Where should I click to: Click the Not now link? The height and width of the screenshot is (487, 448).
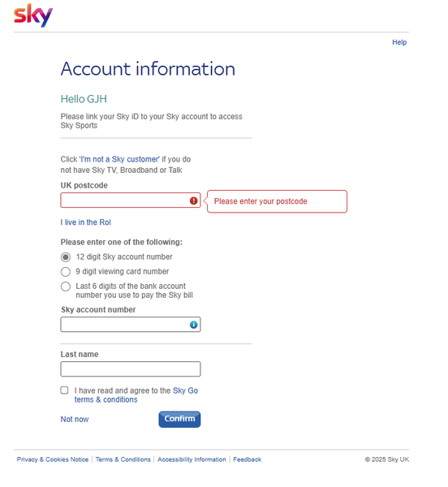click(x=75, y=420)
